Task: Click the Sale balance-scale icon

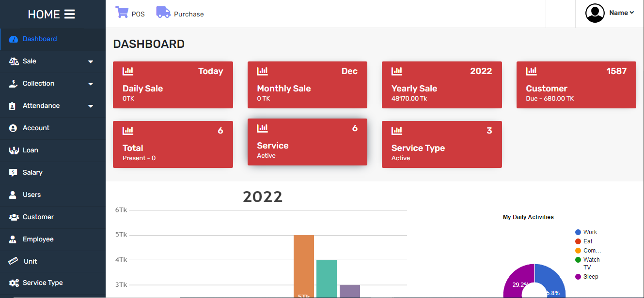Action: (x=14, y=61)
